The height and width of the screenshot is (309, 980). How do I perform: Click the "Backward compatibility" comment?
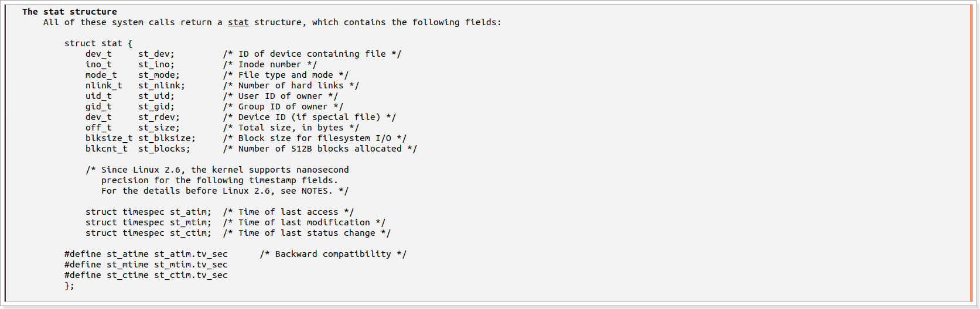click(x=333, y=254)
